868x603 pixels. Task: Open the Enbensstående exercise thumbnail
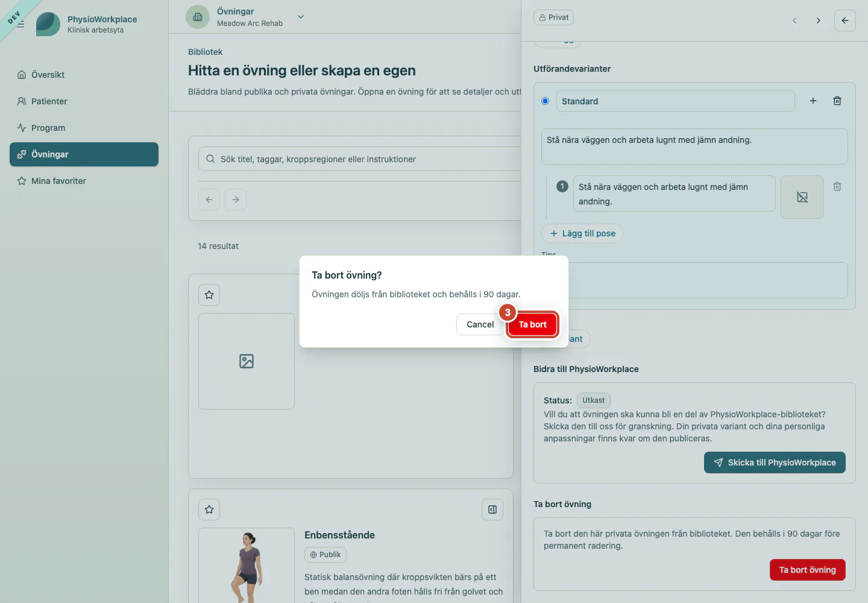247,565
